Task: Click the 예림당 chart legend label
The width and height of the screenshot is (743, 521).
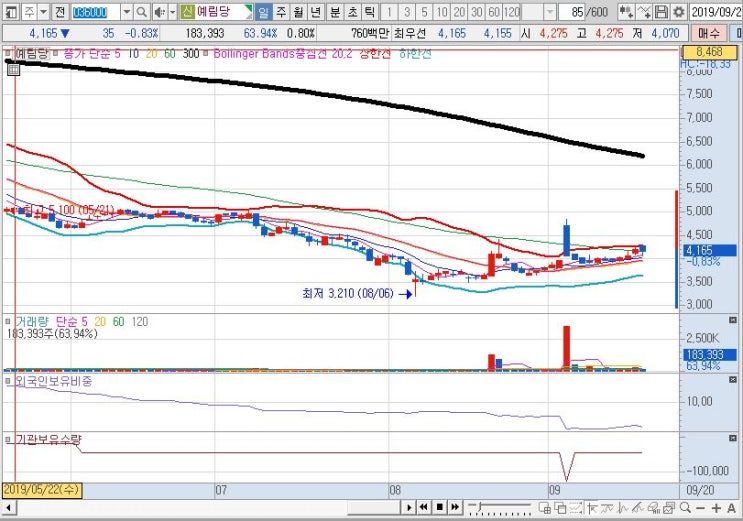Action: 32,54
